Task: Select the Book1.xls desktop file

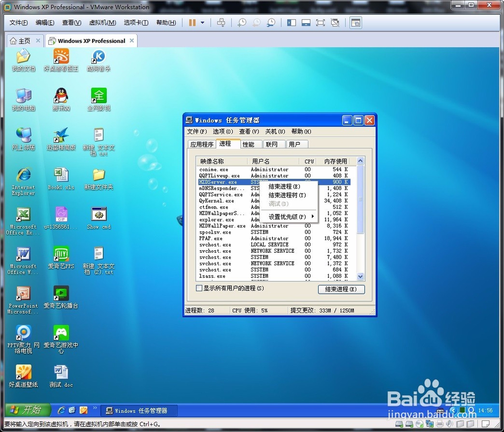Action: (61, 179)
